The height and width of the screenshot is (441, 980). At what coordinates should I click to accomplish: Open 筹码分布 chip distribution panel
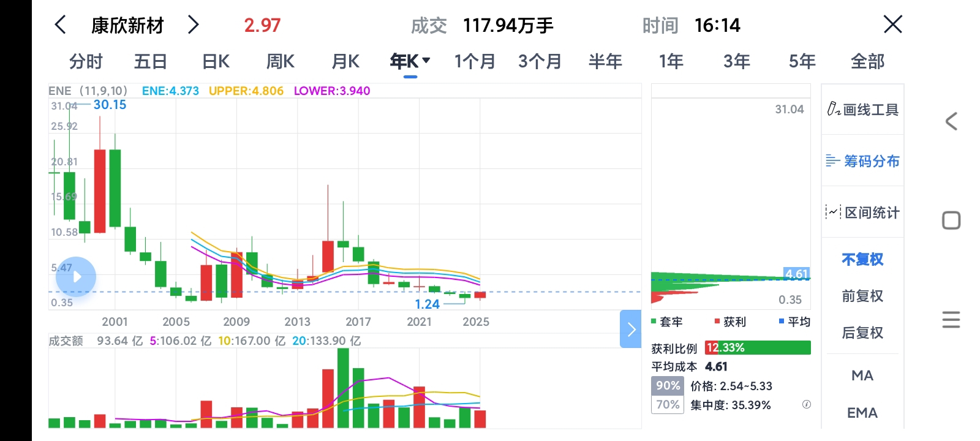point(862,161)
